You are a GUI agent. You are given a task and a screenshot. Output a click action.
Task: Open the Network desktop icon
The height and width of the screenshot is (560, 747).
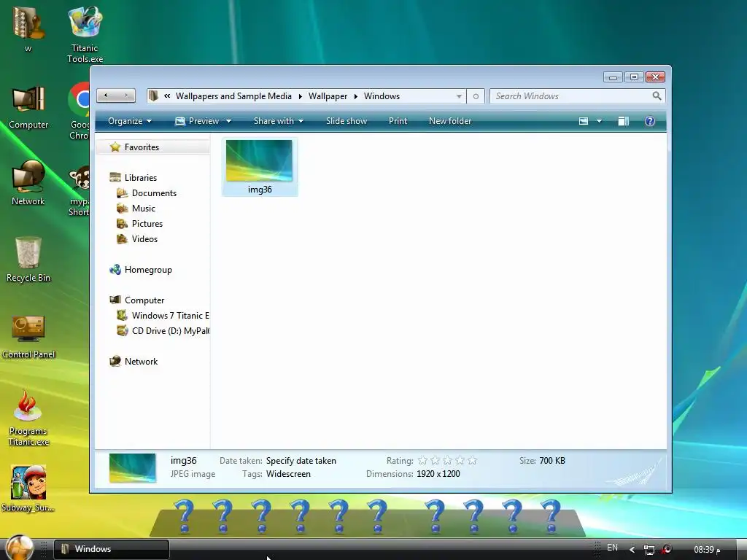28,183
